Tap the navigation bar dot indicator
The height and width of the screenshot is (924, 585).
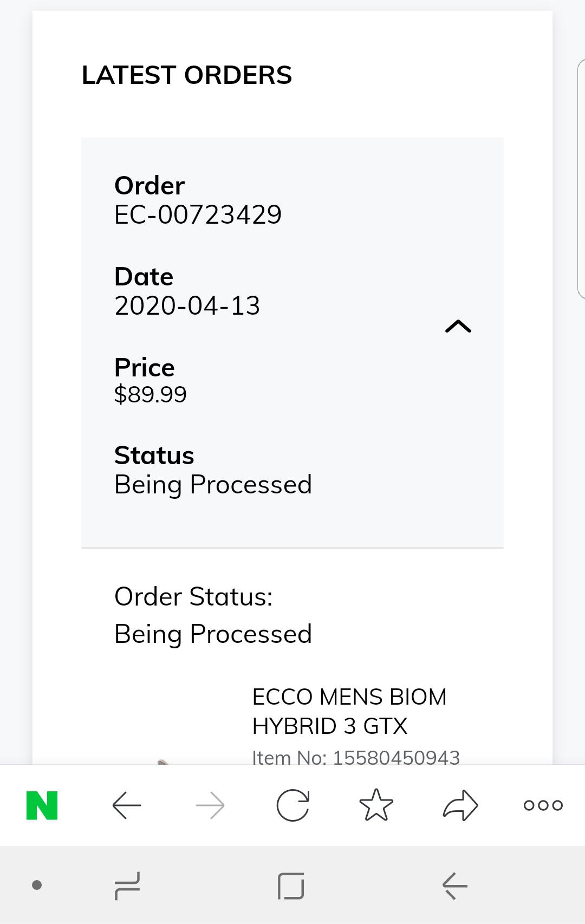(37, 886)
